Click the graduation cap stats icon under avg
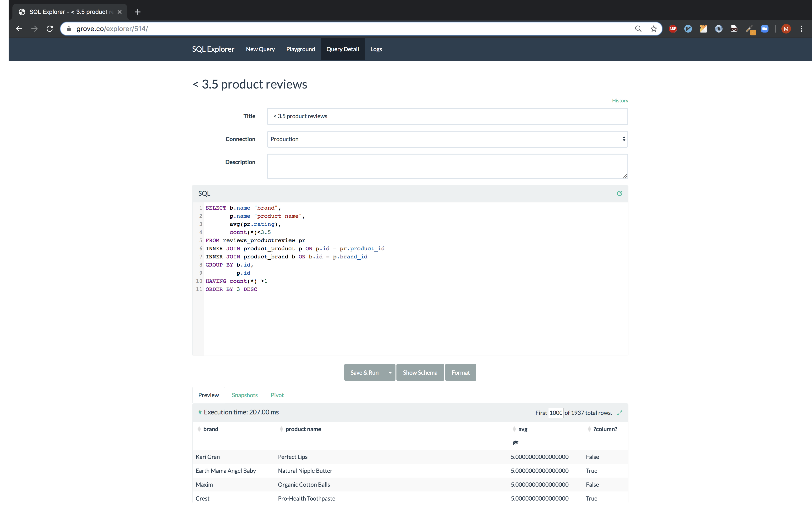 (515, 443)
